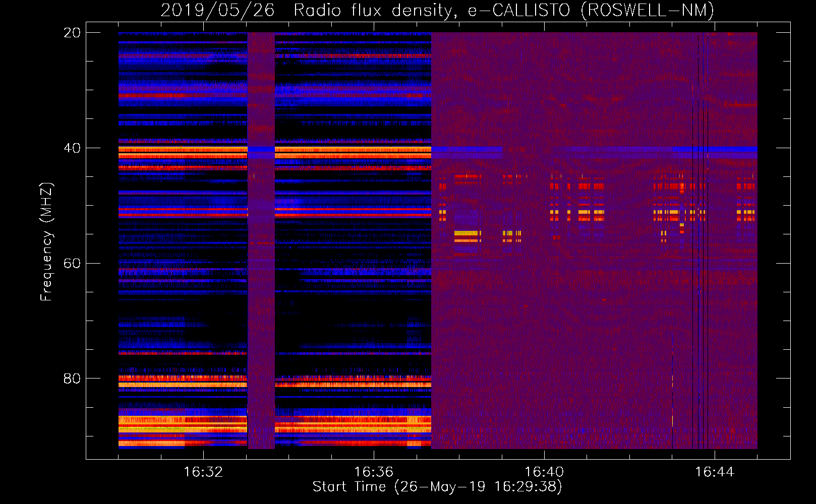This screenshot has height=504, width=816.
Task: Click the frequency tick label '40'
Action: (x=72, y=148)
